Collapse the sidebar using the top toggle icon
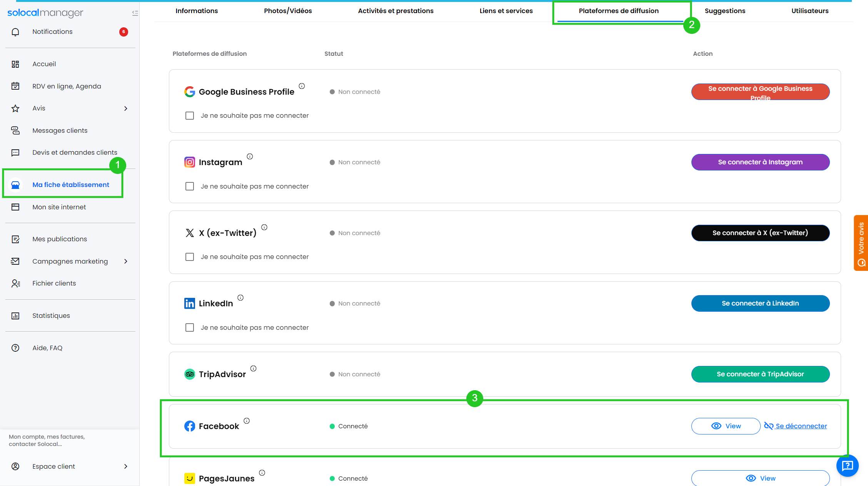The image size is (868, 486). click(x=135, y=13)
